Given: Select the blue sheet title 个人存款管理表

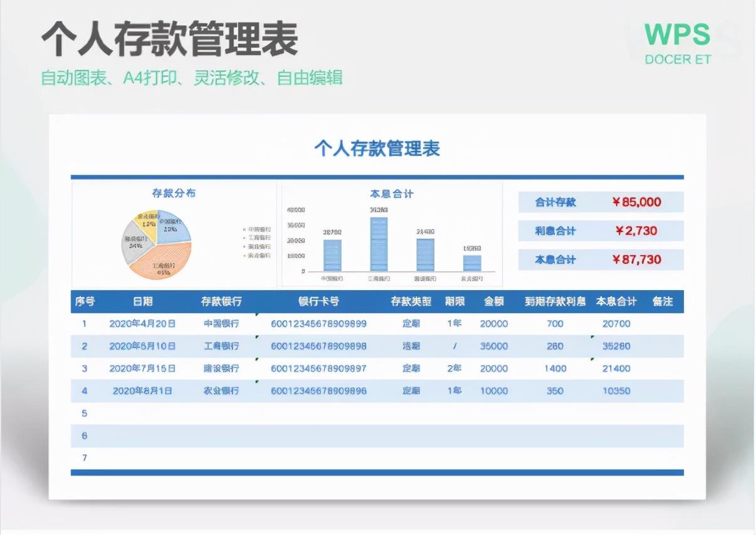Looking at the screenshot, I should [x=377, y=148].
